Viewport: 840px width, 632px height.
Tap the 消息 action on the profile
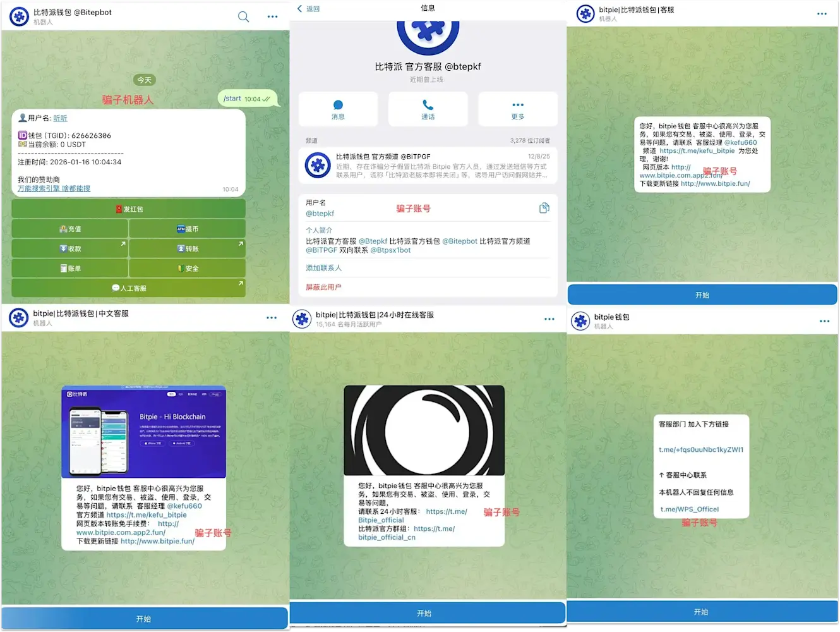[x=338, y=109]
